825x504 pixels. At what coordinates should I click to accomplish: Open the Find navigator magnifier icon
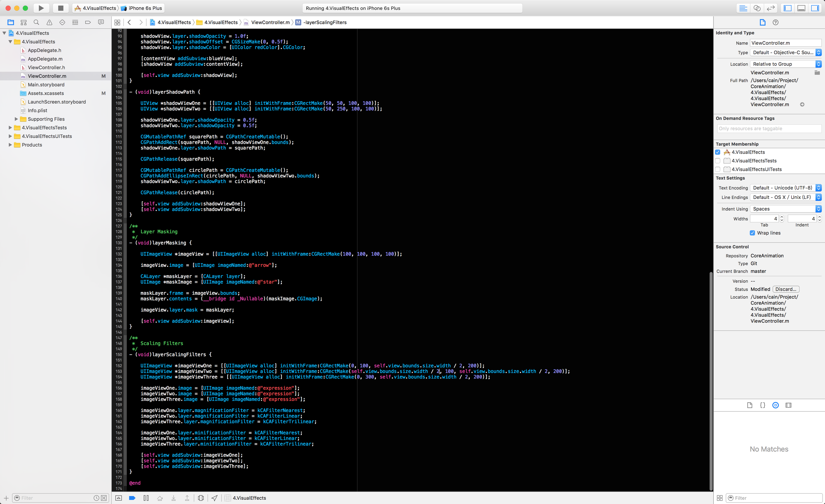(37, 22)
